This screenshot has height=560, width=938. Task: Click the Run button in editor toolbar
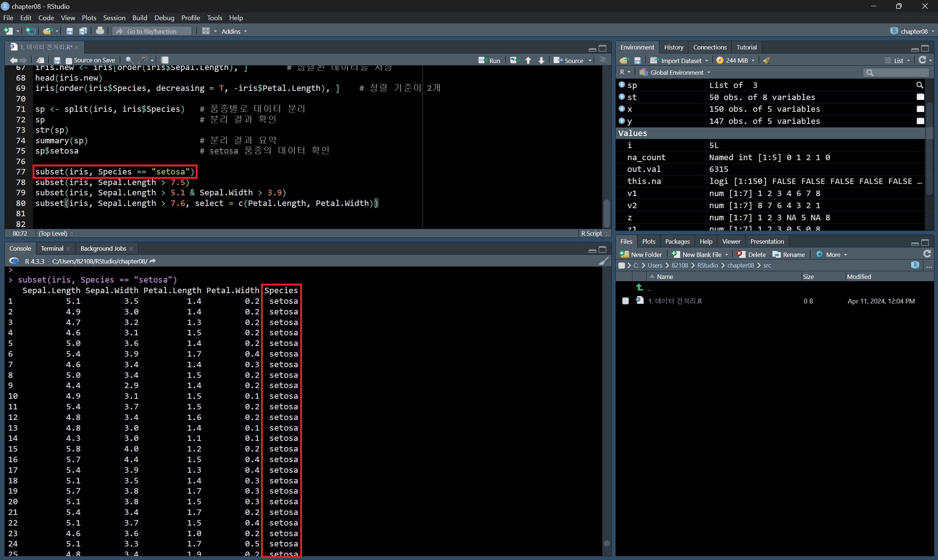tap(489, 60)
